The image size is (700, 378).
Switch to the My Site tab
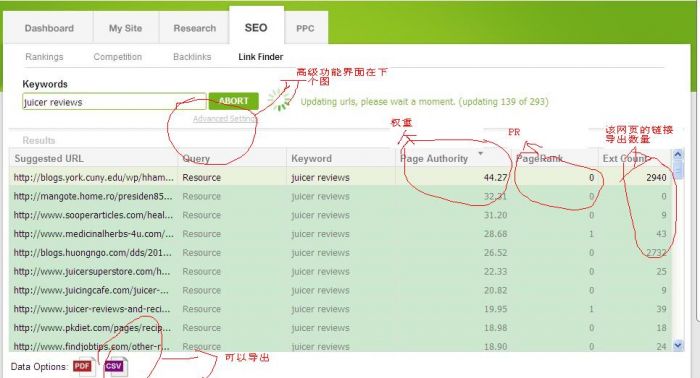[x=125, y=28]
